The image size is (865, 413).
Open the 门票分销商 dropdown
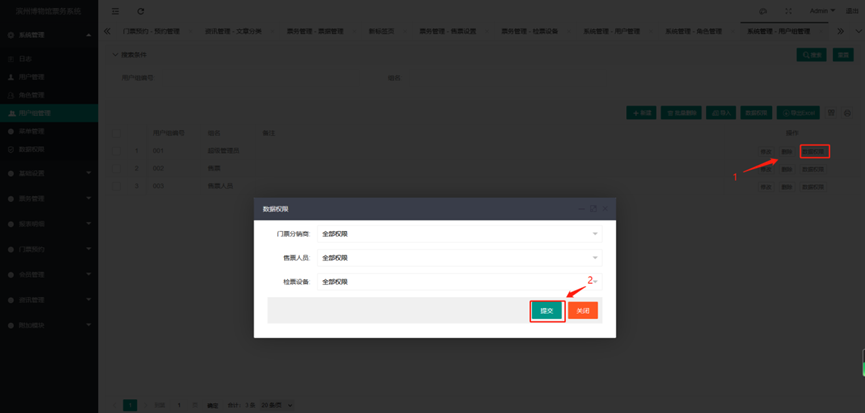[x=460, y=234]
